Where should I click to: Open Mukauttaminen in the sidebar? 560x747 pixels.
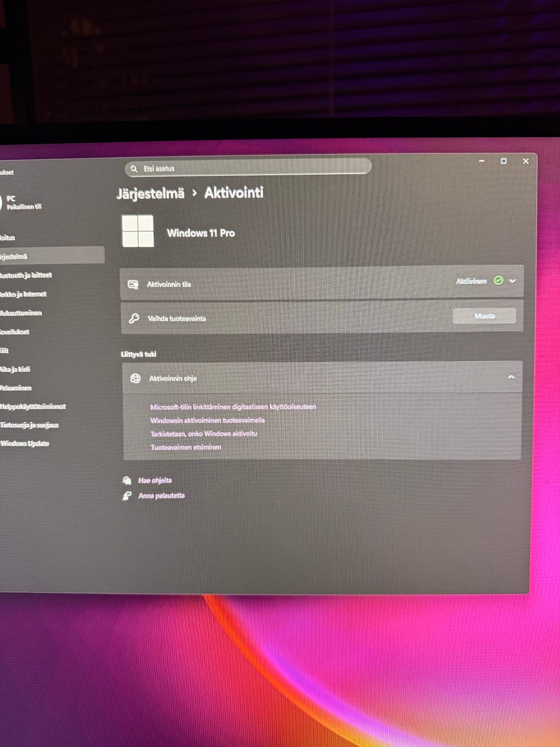point(21,313)
